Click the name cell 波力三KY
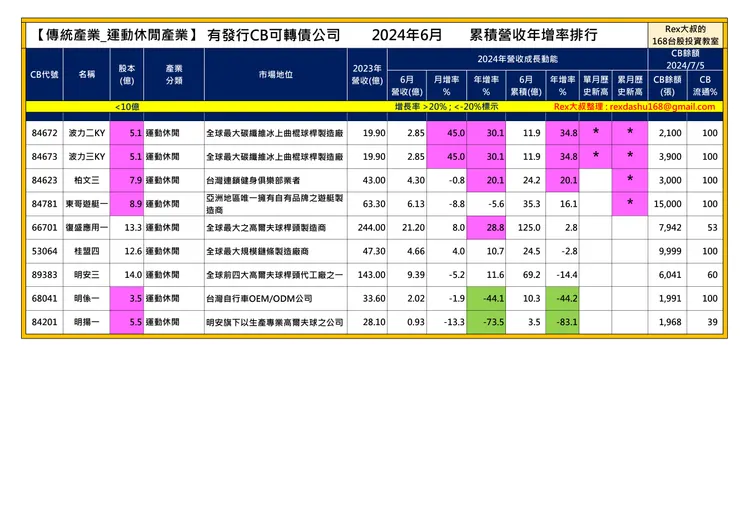Screen dimensions: 740x523 pos(86,157)
